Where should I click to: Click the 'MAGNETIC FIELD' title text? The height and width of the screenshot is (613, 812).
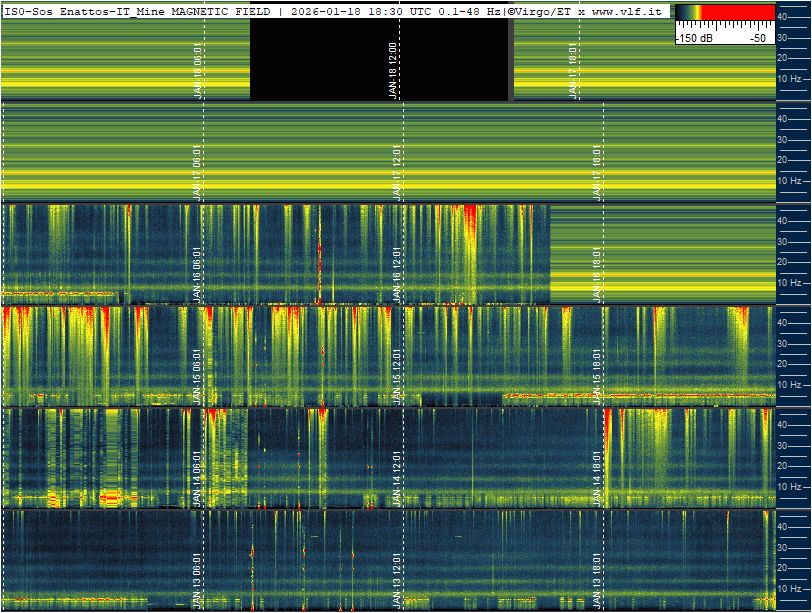[221, 11]
